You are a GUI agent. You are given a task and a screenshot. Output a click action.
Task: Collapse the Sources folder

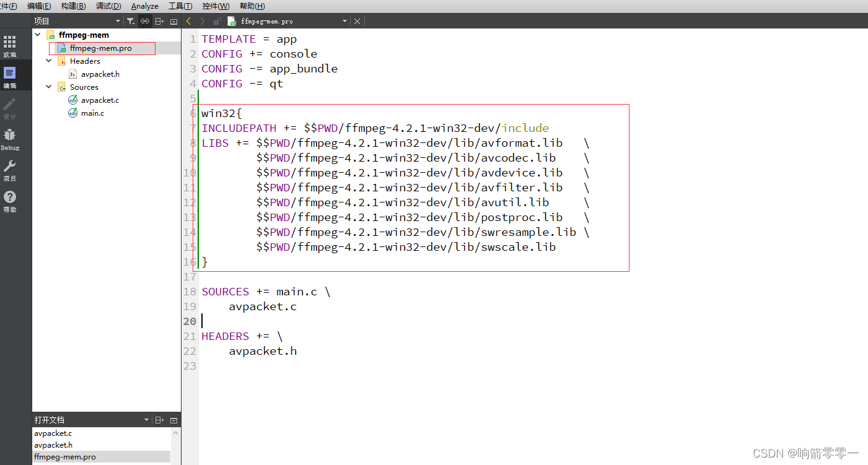pos(49,87)
